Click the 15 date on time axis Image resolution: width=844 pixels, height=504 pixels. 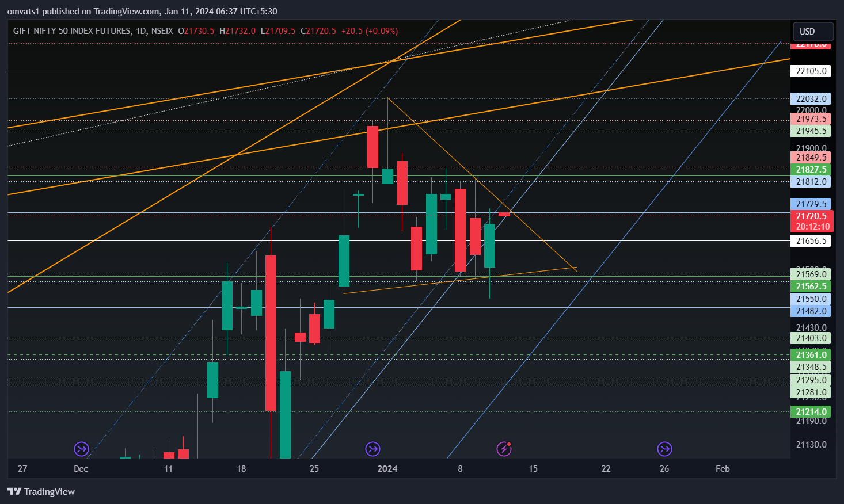(x=533, y=469)
